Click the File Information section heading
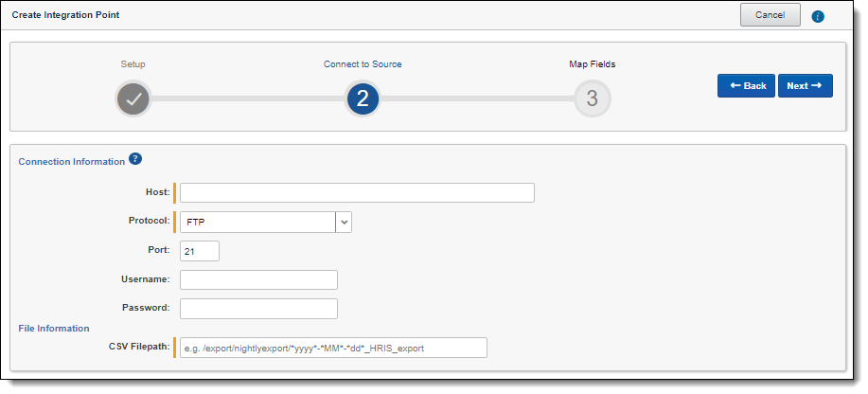This screenshot has height=394, width=868. click(54, 329)
